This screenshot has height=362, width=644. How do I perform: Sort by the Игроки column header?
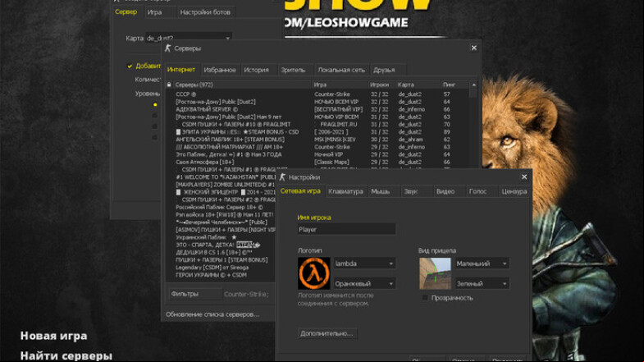[x=382, y=85]
